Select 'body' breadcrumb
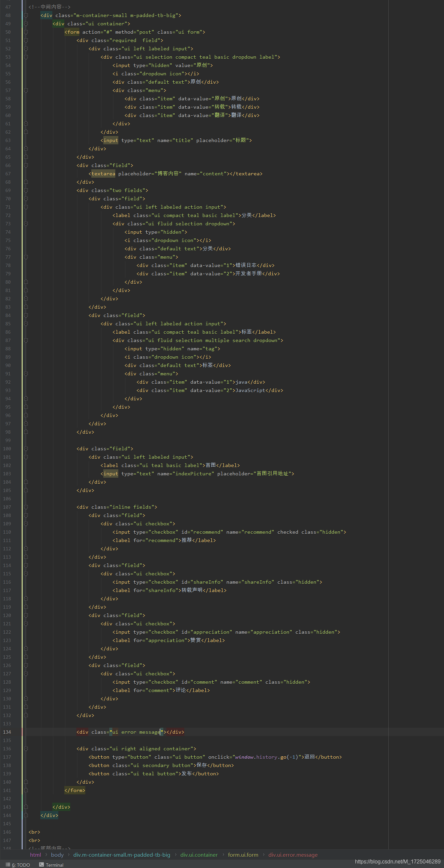This screenshot has width=444, height=868. 57,855
